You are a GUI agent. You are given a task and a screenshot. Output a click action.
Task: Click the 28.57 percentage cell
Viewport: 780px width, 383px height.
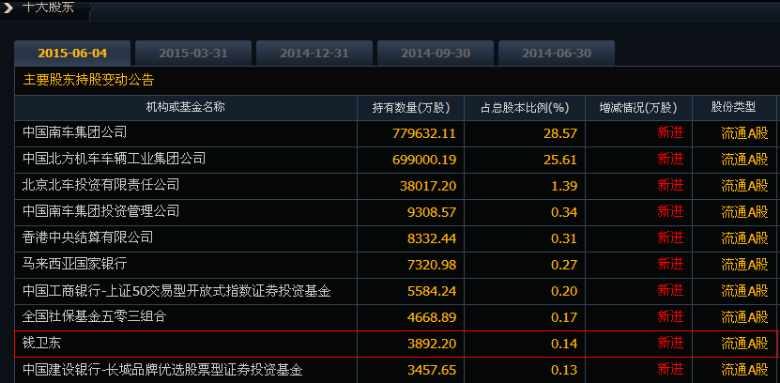tap(561, 133)
